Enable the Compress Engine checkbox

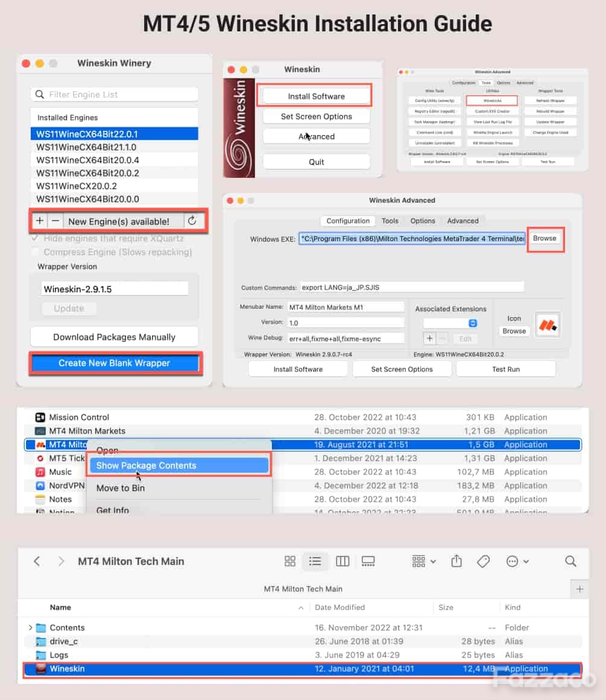click(x=35, y=252)
